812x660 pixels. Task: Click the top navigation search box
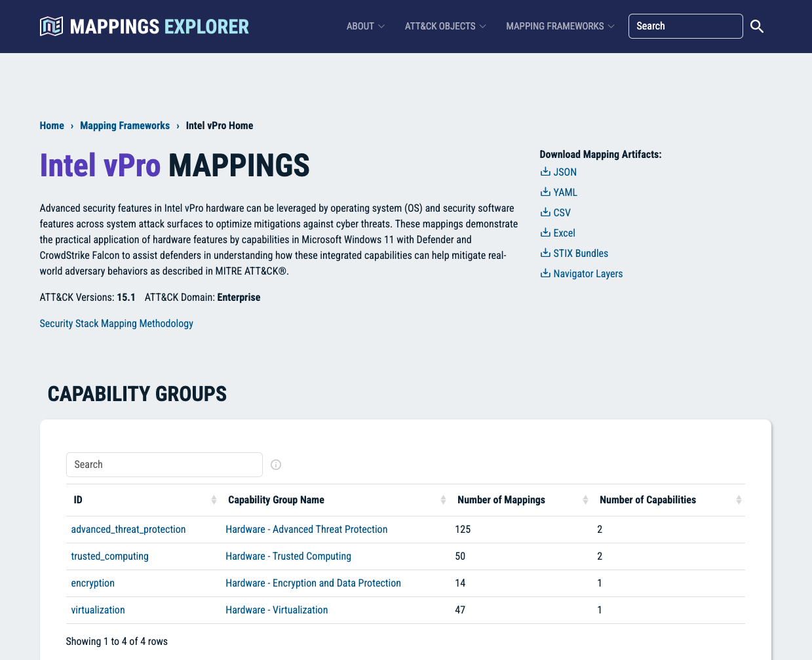click(685, 26)
